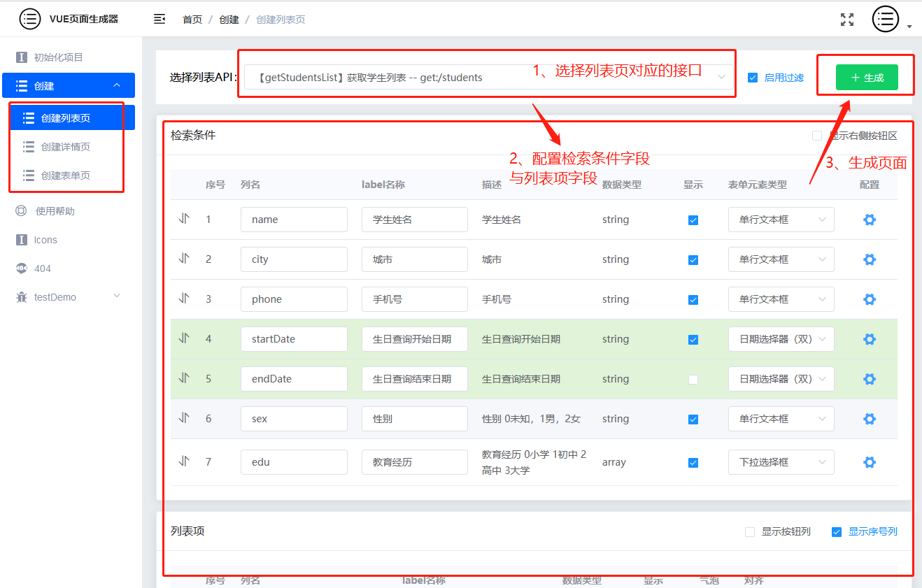Click sort arrows icon for sex row
This screenshot has height=588, width=922.
tap(184, 417)
